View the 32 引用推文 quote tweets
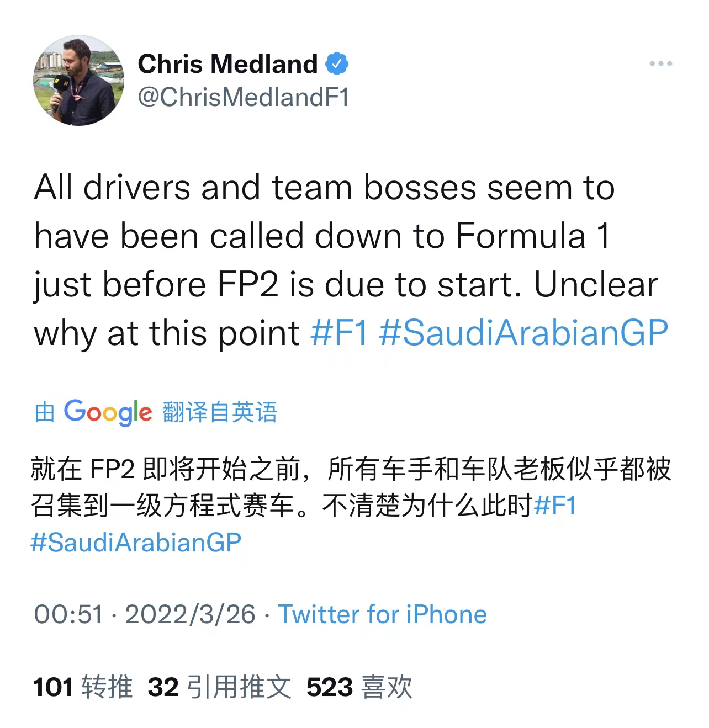Viewport: 709px width, 728px height. click(x=219, y=687)
